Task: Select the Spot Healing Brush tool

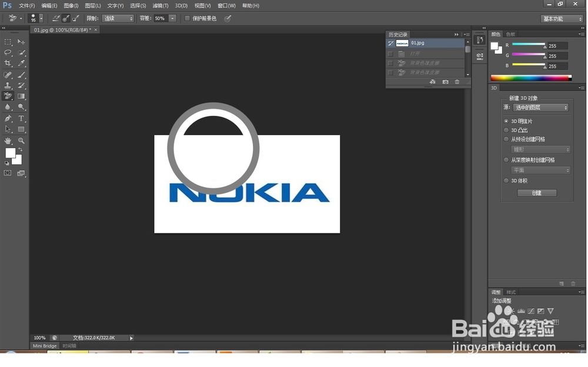Action: point(8,75)
